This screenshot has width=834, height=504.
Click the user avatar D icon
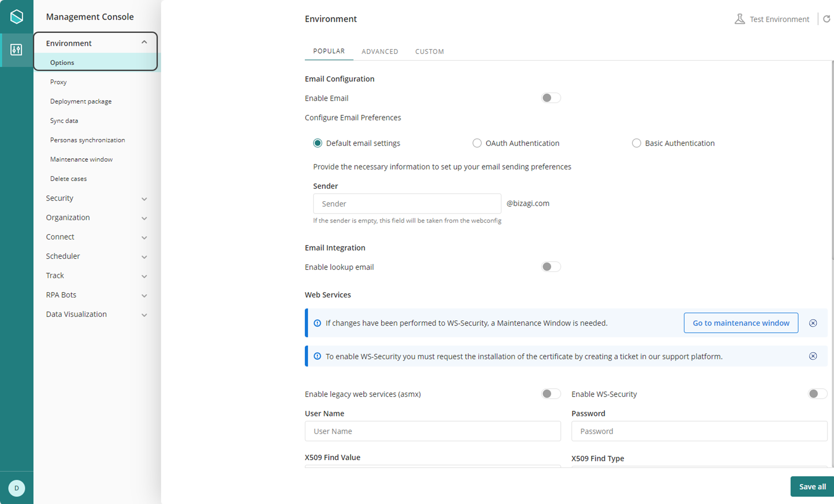coord(17,488)
